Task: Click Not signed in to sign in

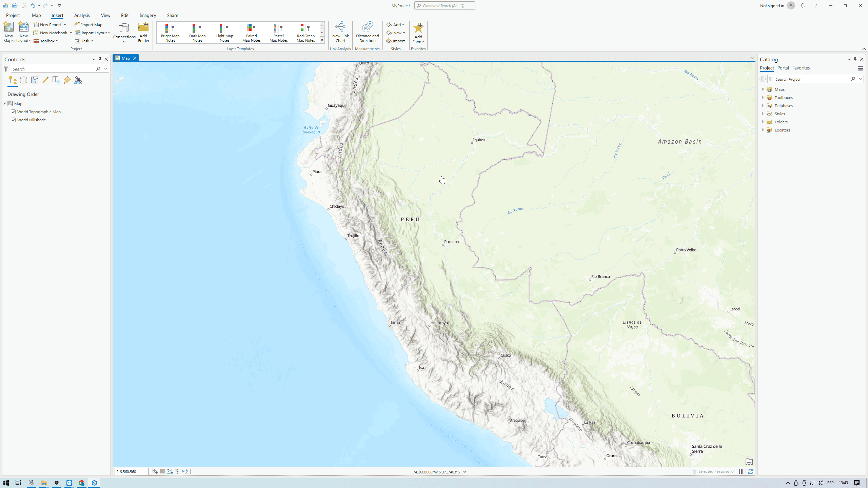Action: click(x=772, y=5)
